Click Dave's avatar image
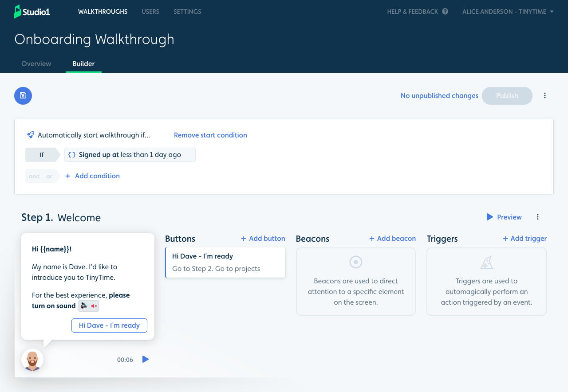Image resolution: width=568 pixels, height=392 pixels. (32, 360)
